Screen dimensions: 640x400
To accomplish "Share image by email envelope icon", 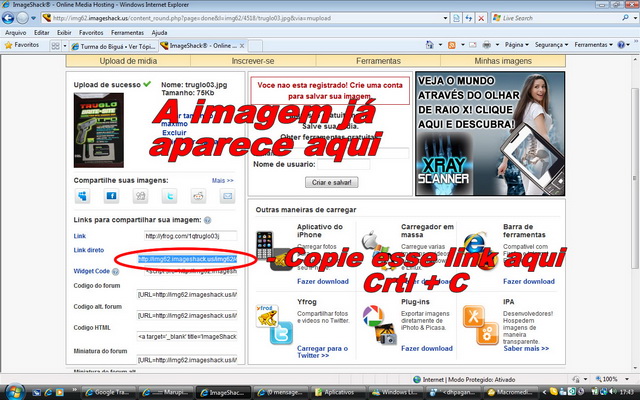I will [227, 196].
